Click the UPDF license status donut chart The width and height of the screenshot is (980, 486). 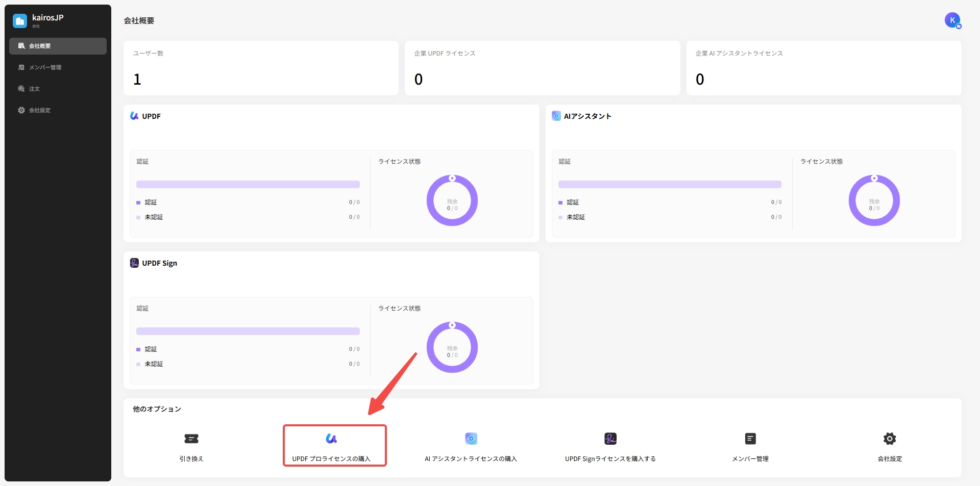pos(452,200)
